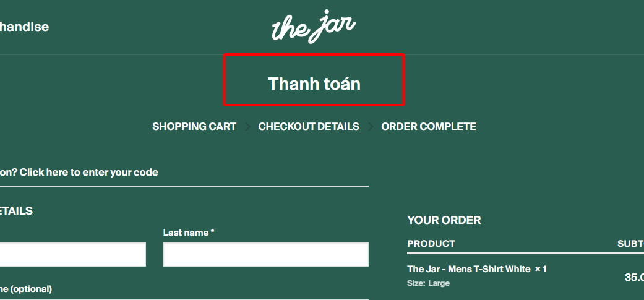Click chevron after SHOPPING CART
This screenshot has height=300, width=644.
247,127
